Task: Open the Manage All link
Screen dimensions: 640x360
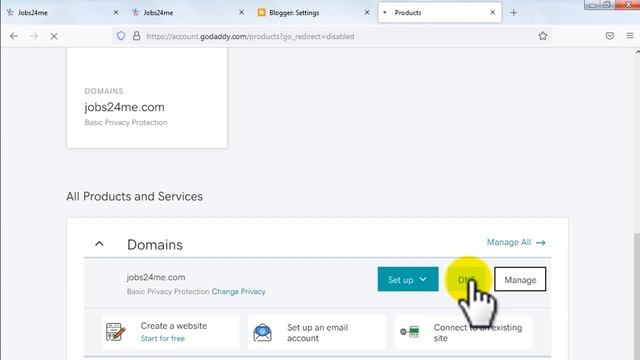Action: 516,242
